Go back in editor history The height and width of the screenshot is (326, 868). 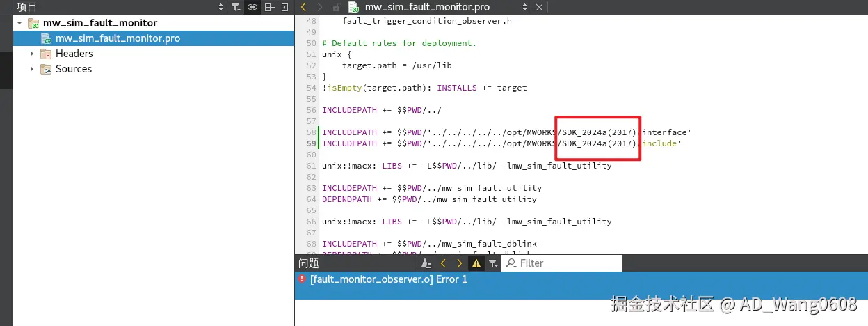click(x=304, y=7)
